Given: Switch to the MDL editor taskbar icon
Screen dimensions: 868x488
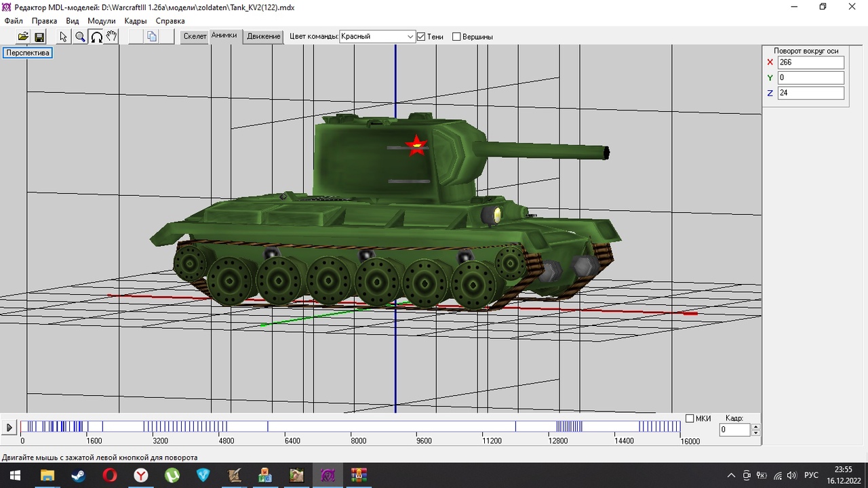Looking at the screenshot, I should coord(328,476).
